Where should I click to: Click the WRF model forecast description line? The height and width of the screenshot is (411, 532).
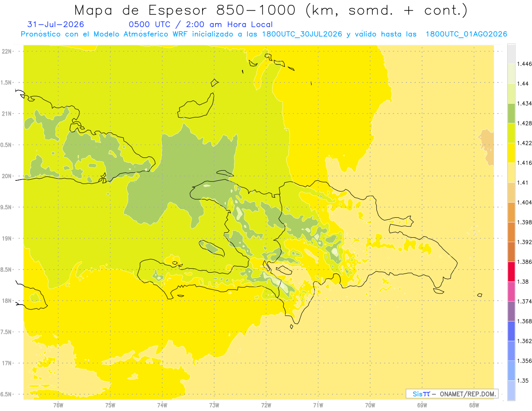[x=264, y=34]
